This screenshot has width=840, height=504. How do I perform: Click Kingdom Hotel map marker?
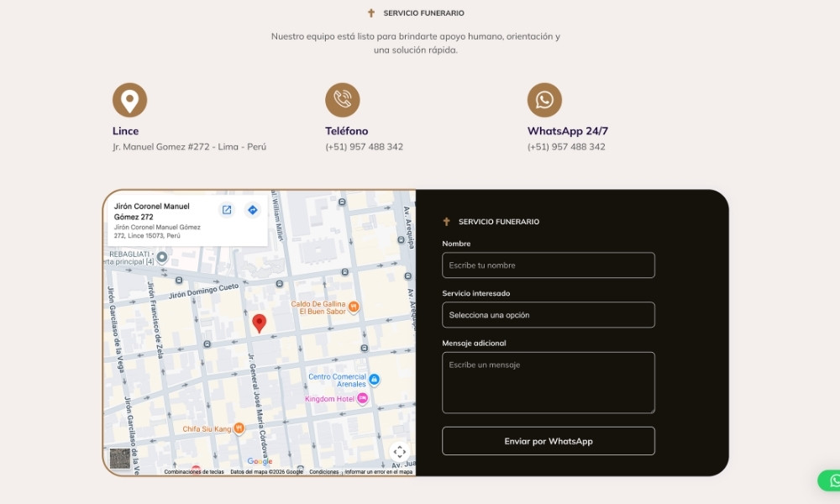[363, 398]
